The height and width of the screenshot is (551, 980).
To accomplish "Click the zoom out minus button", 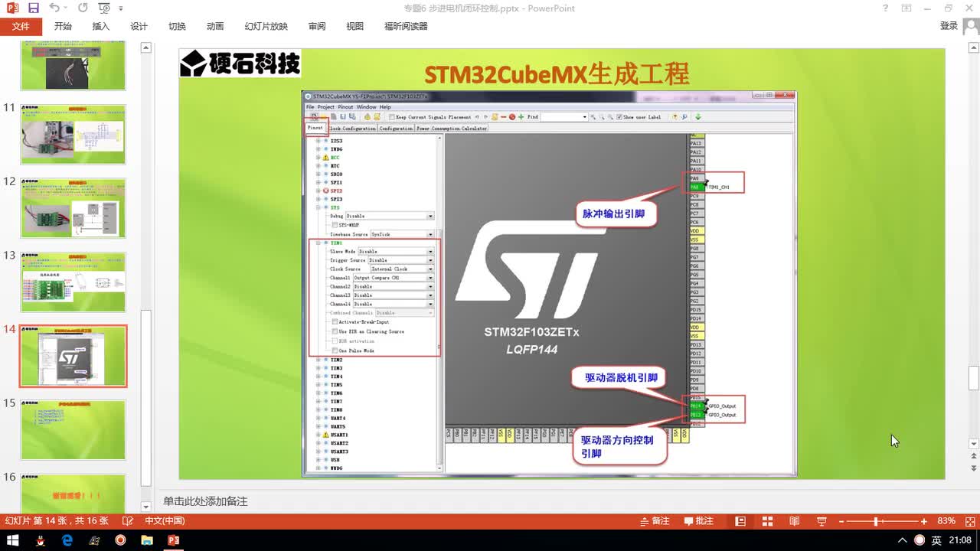I will 841,521.
